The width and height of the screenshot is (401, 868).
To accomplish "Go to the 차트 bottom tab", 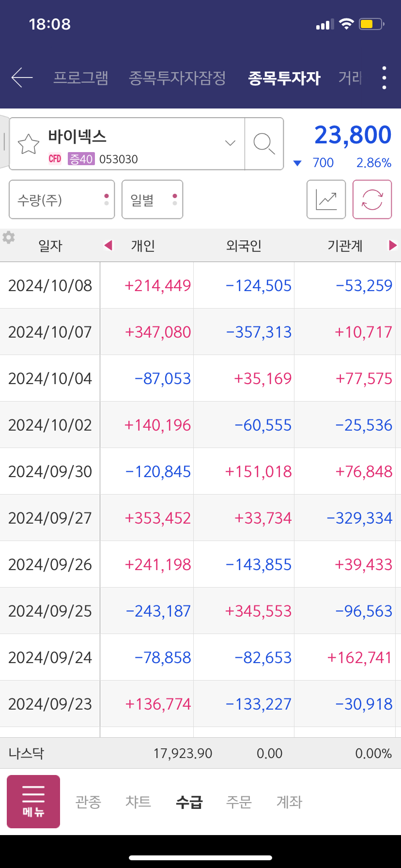I will (139, 802).
